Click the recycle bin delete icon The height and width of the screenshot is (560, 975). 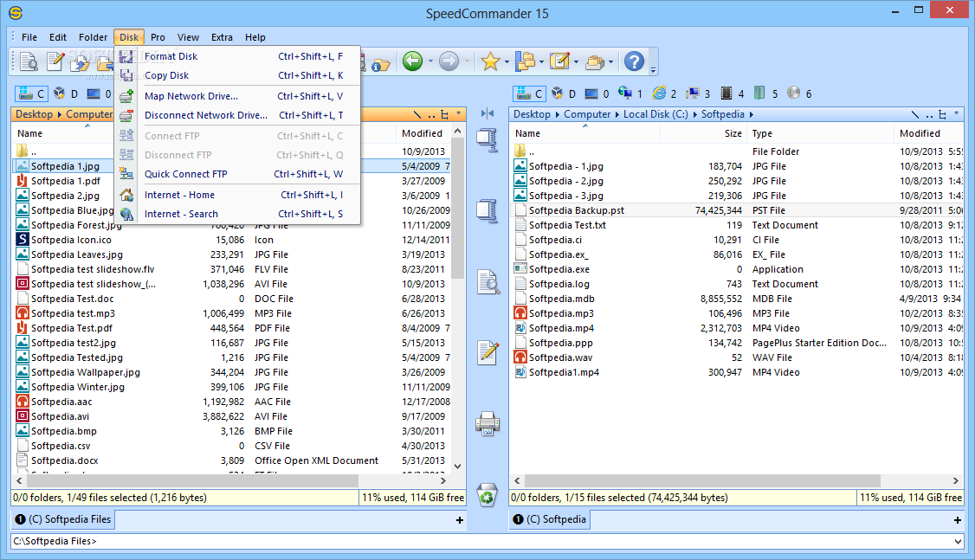click(x=487, y=496)
